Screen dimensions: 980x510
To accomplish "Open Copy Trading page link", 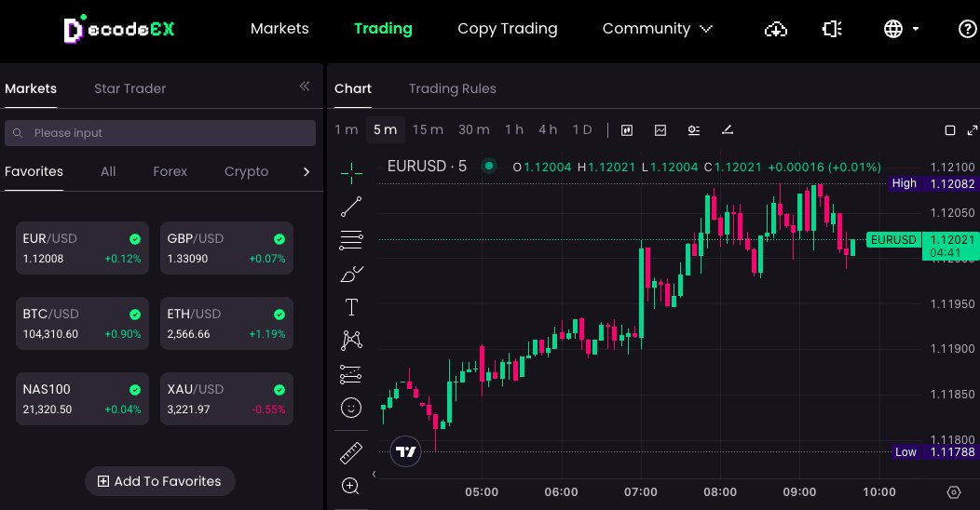I will 507,29.
